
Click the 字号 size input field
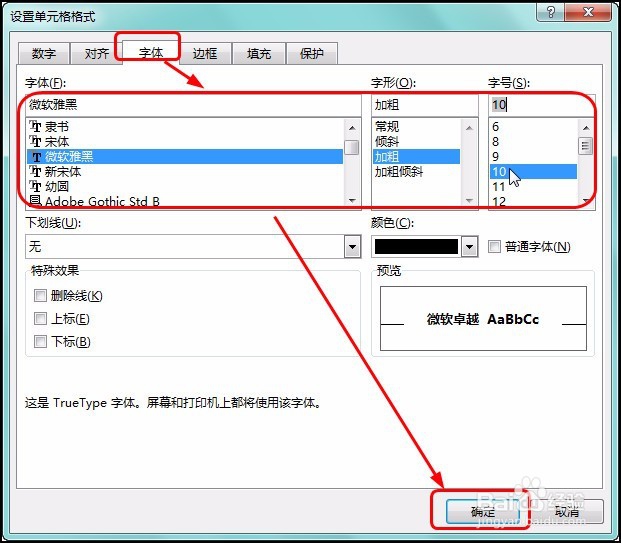542,105
